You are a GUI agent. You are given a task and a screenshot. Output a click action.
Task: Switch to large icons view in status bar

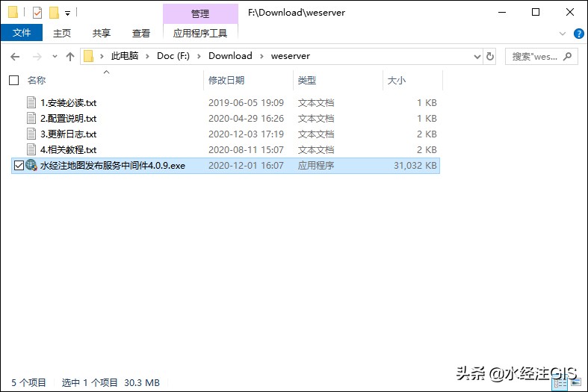tap(575, 382)
